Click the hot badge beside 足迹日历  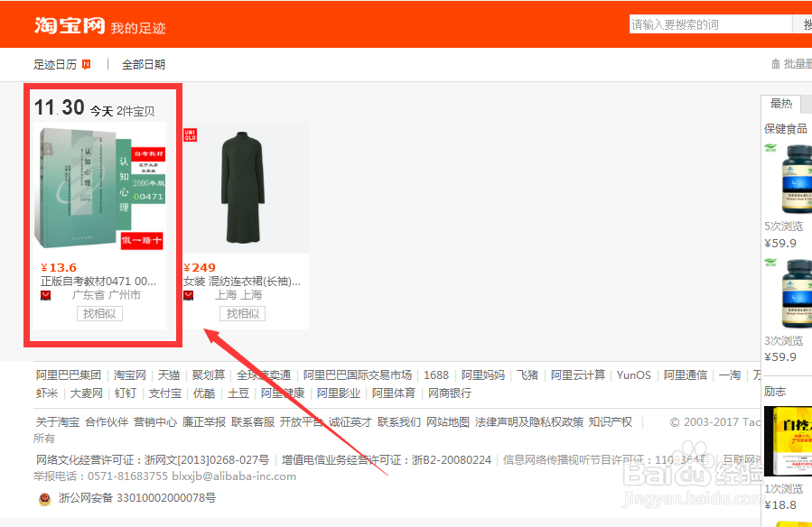(x=87, y=64)
